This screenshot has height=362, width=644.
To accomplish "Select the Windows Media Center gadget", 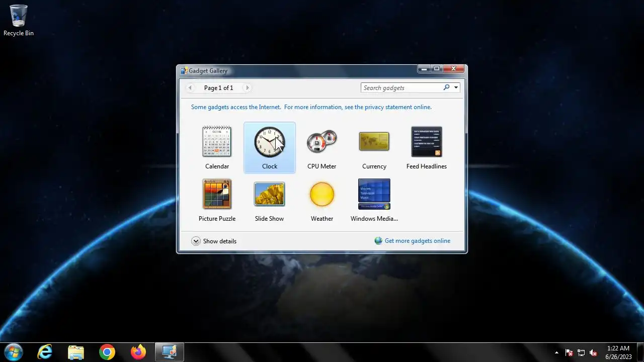I will tap(374, 194).
